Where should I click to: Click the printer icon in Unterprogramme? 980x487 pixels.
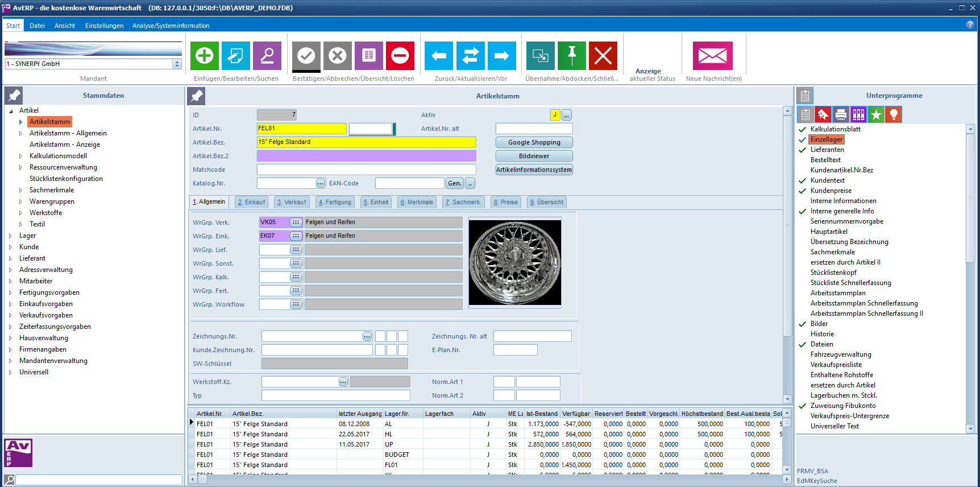tap(841, 115)
